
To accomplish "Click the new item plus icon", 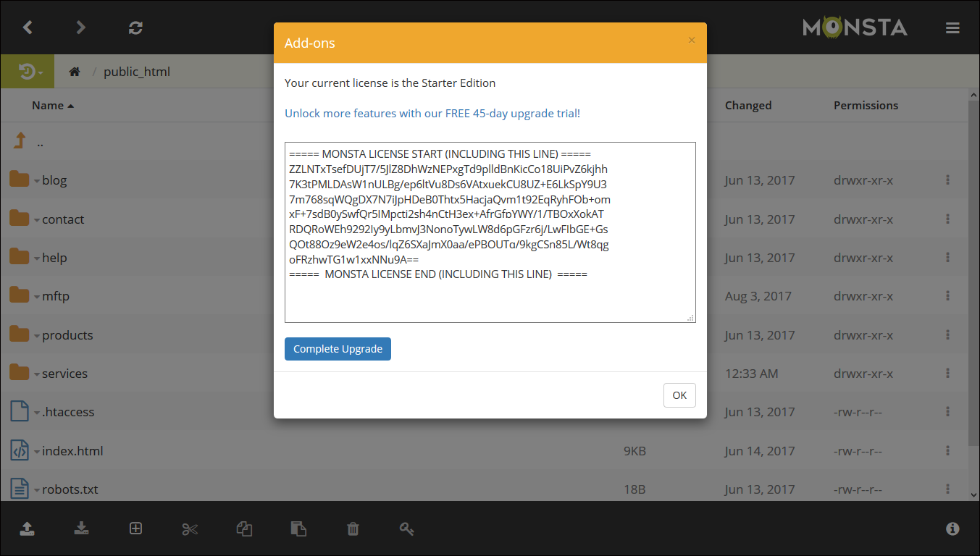I will point(135,528).
